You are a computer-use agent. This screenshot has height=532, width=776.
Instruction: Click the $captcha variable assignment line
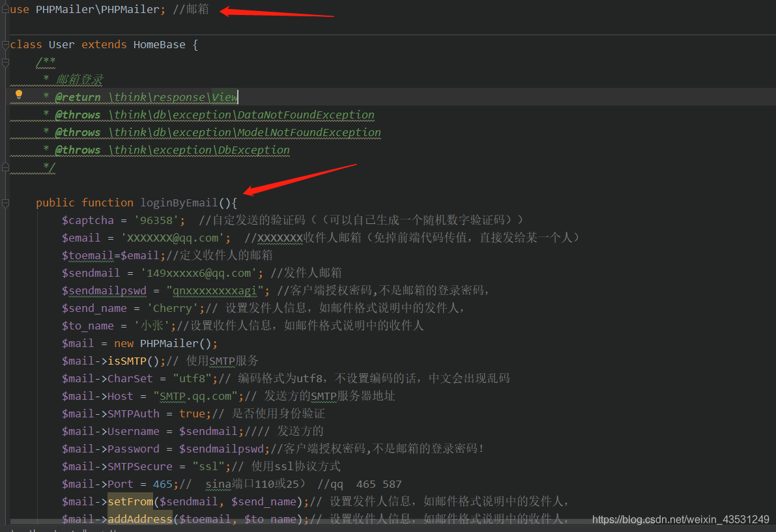pyautogui.click(x=88, y=219)
